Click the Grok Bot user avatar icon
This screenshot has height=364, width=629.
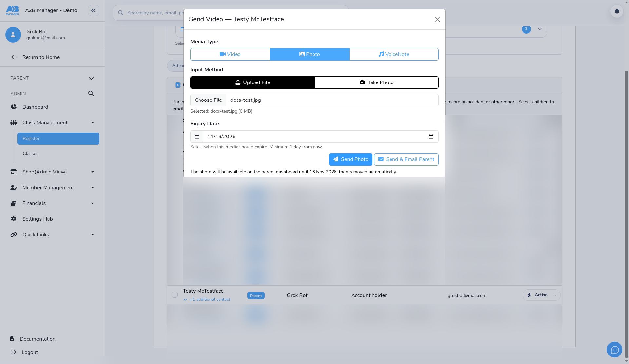coord(13,35)
